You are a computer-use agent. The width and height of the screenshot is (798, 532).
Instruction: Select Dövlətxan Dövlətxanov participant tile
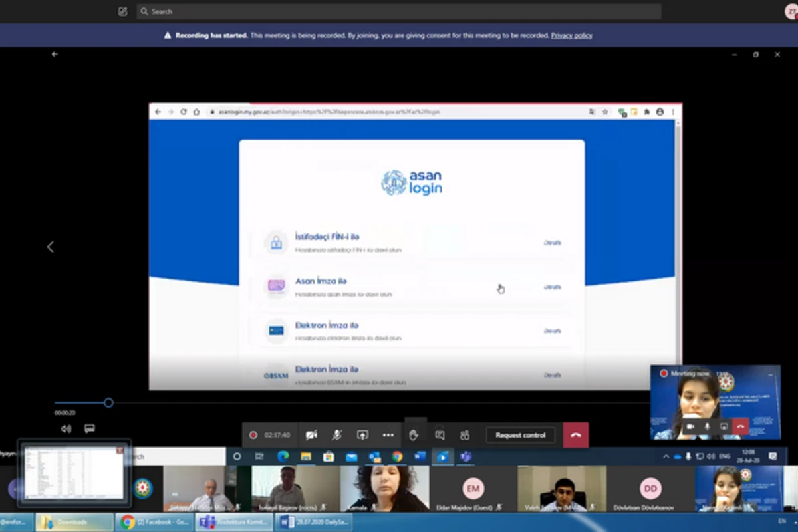pyautogui.click(x=650, y=489)
